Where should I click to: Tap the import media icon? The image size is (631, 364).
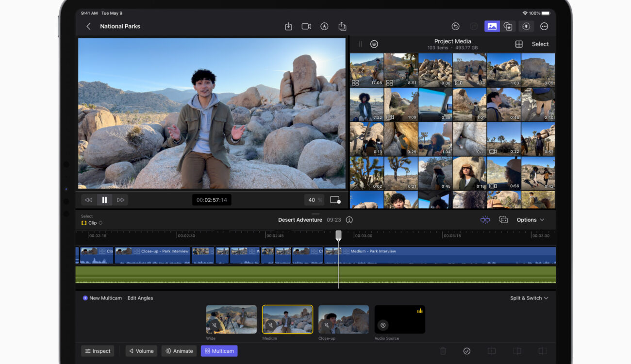pos(288,27)
